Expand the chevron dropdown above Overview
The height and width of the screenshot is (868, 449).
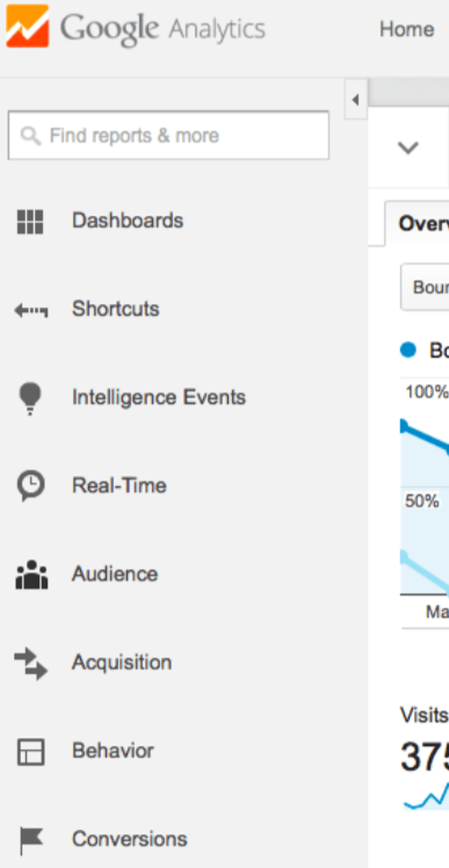[x=408, y=147]
